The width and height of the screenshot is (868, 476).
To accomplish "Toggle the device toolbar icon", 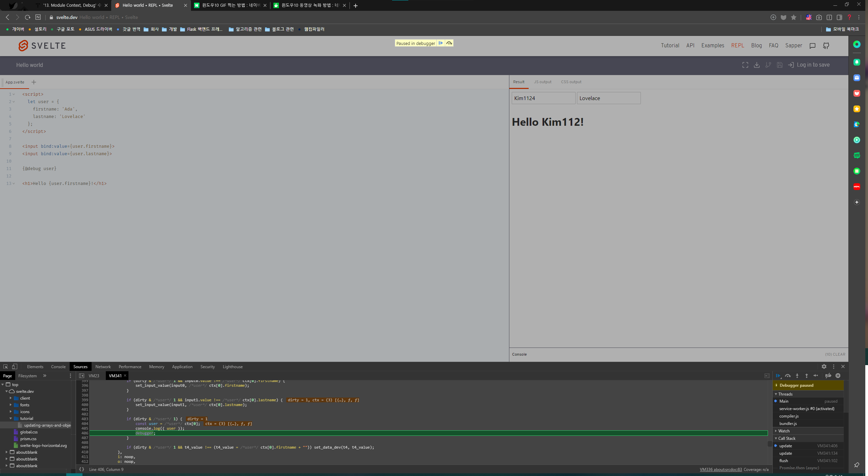I will click(x=15, y=366).
